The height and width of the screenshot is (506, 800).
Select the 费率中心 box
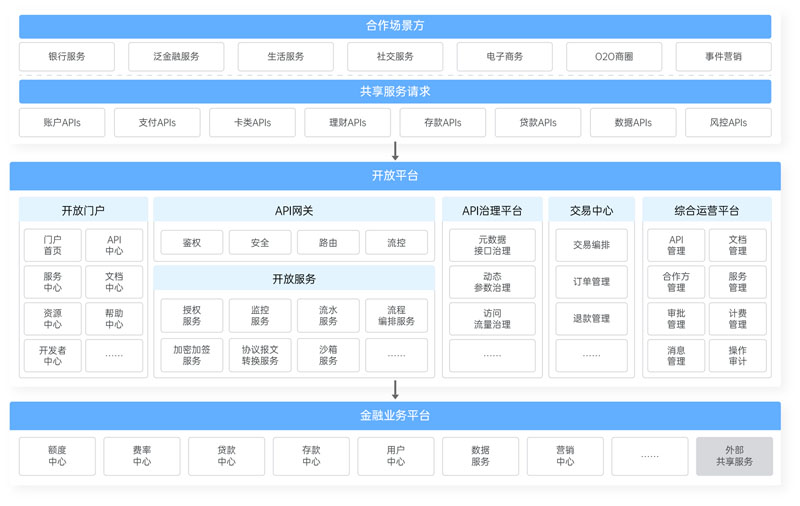(142, 456)
